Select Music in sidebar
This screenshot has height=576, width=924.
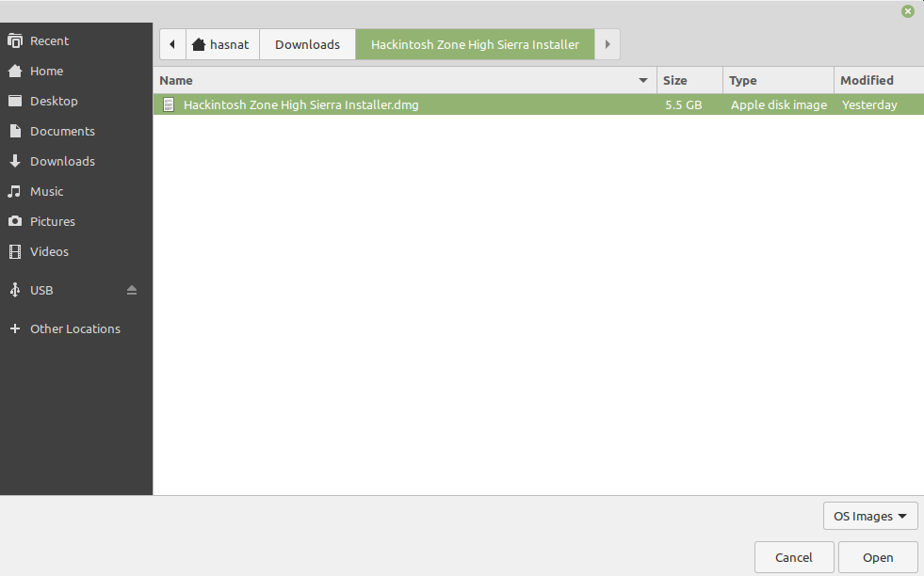point(76,191)
